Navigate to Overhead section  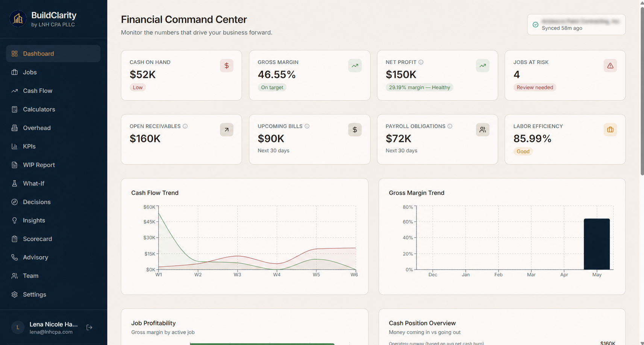click(x=53, y=128)
